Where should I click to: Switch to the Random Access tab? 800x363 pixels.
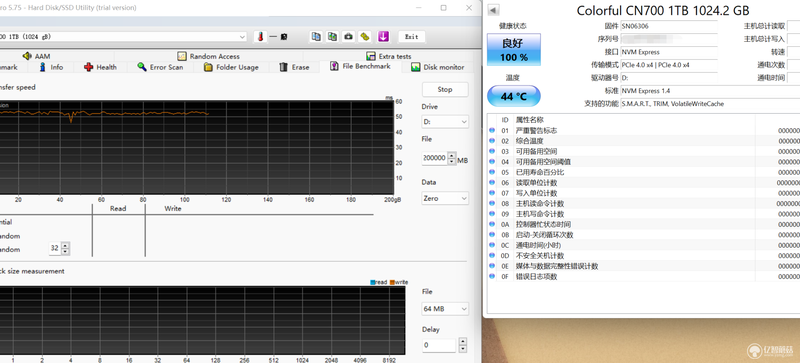click(x=208, y=56)
